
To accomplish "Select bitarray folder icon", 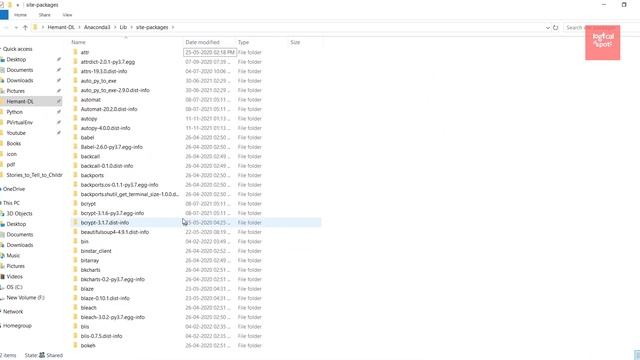I will [x=75, y=260].
